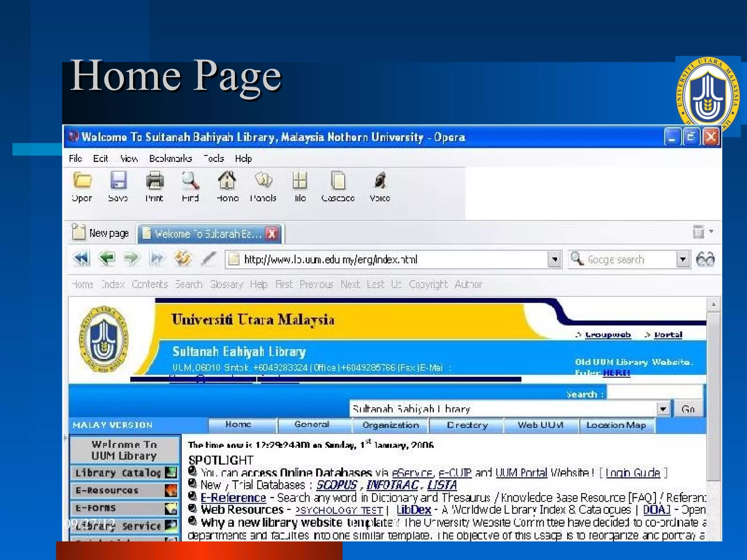Screen dimensions: 747x560
Task: Open the File menu
Action: 76,159
